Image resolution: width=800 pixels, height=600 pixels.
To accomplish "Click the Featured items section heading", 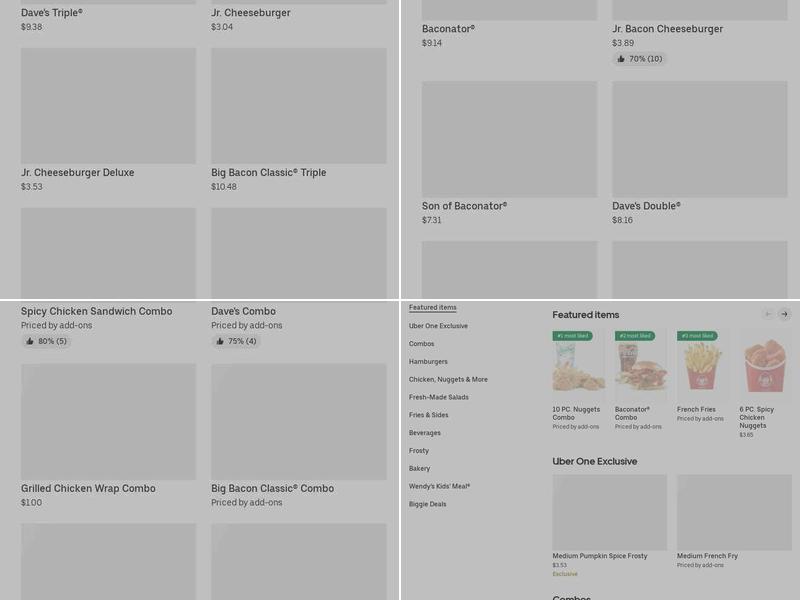I will pos(586,315).
